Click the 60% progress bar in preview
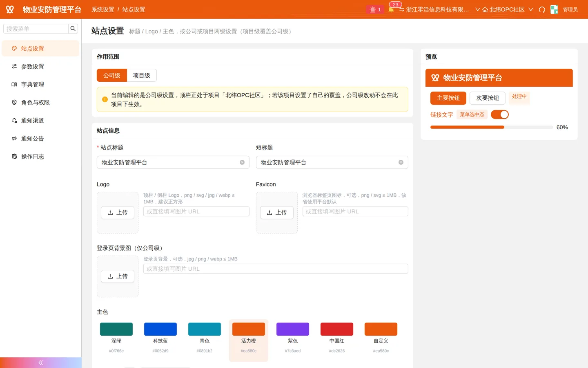This screenshot has height=368, width=588. coord(492,127)
